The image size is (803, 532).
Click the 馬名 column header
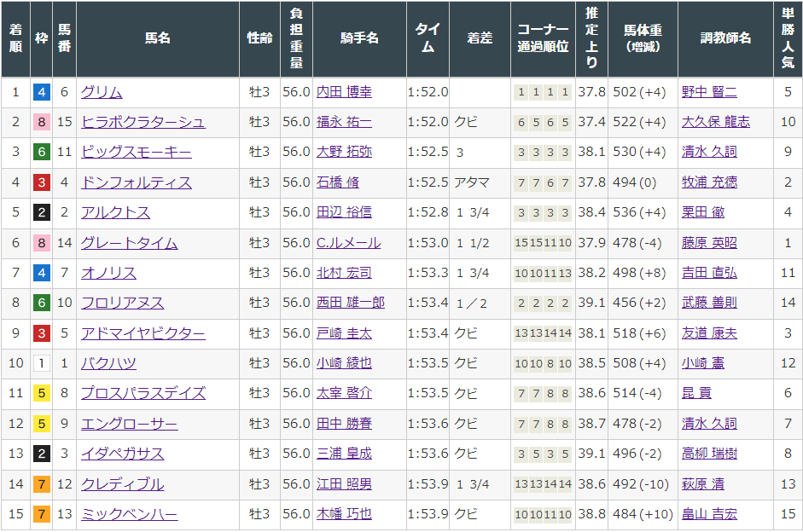coord(158,38)
